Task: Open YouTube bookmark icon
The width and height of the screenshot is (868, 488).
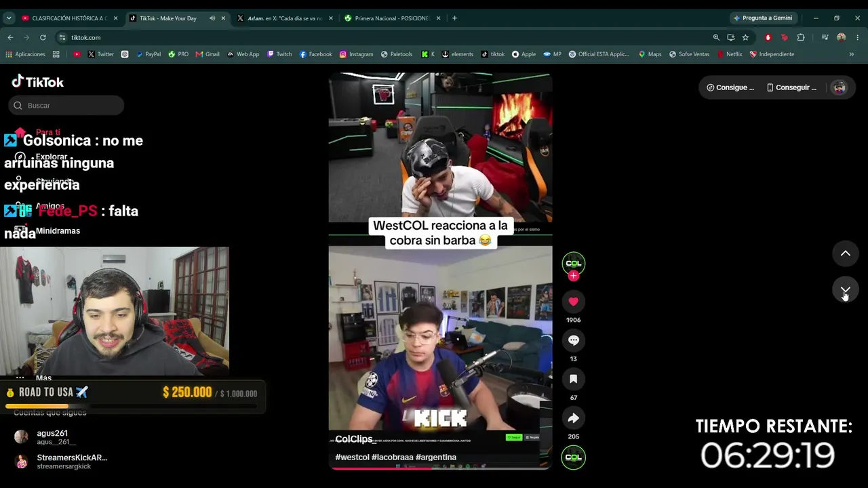Action: (x=77, y=54)
